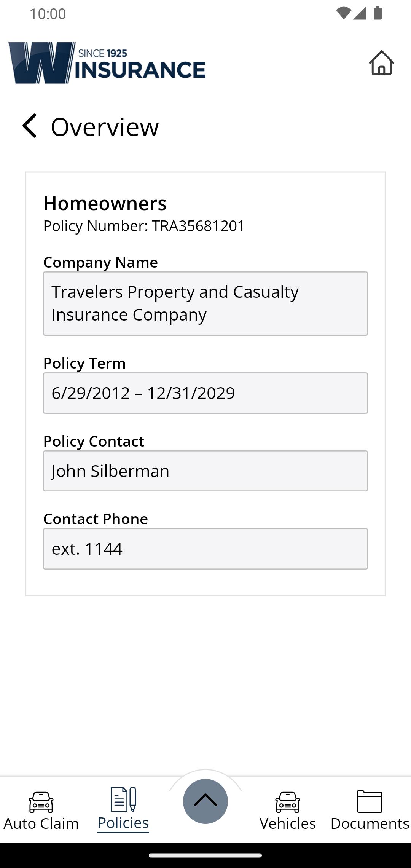Select the Auto Claim tab label
This screenshot has width=411, height=868.
pyautogui.click(x=41, y=823)
